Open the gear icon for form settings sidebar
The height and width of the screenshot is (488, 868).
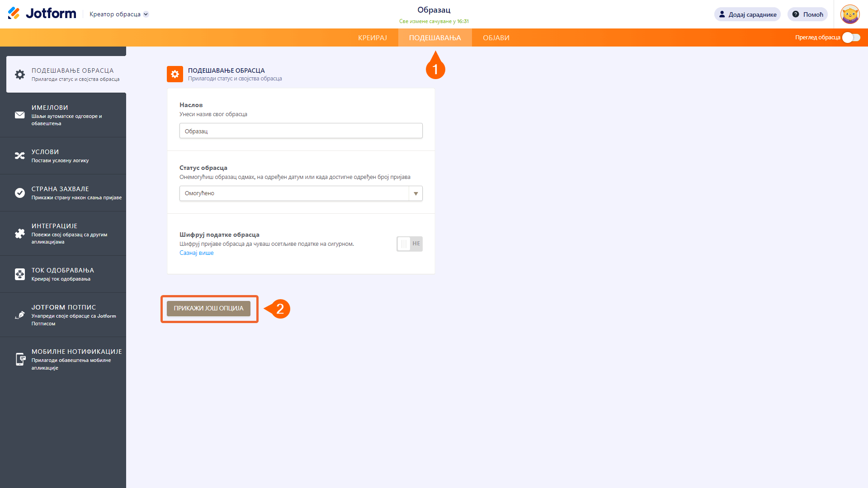[20, 75]
